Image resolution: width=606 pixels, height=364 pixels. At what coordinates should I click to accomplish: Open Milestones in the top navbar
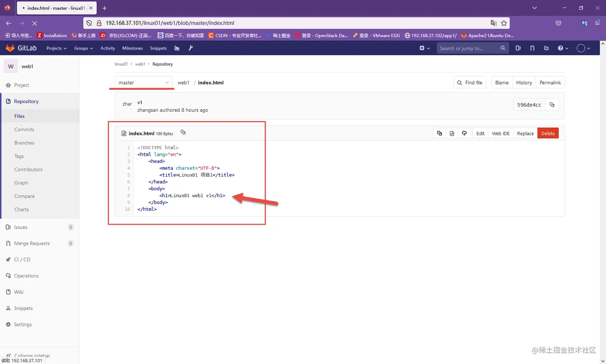coord(132,48)
